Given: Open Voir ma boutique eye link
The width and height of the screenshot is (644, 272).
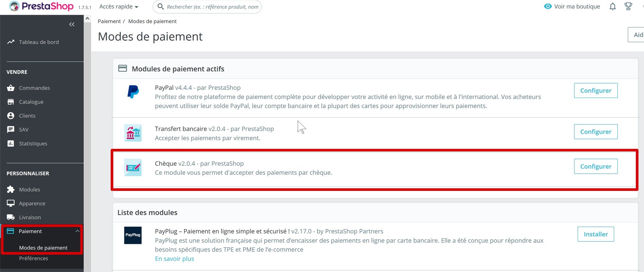Looking at the screenshot, I should point(572,6).
